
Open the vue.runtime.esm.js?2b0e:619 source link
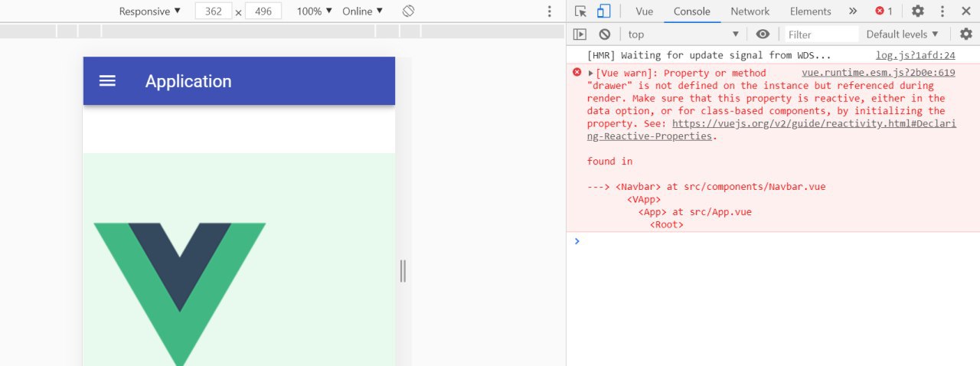coord(878,74)
